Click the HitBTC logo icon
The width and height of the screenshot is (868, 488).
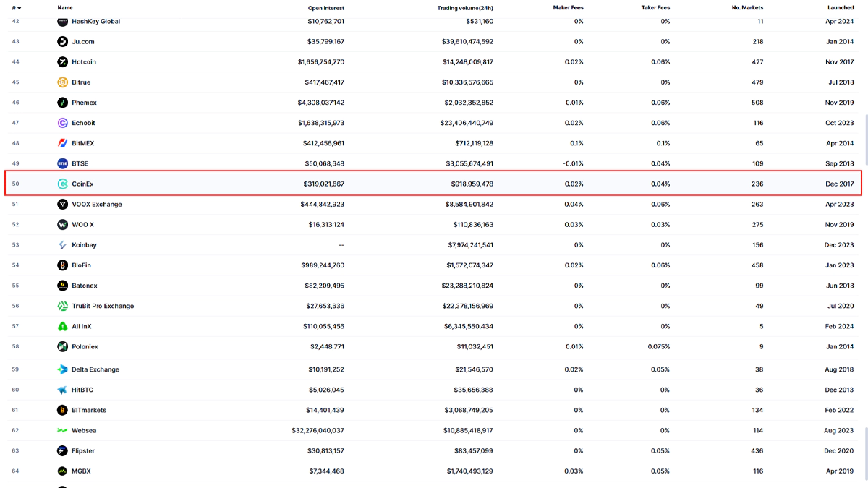63,390
